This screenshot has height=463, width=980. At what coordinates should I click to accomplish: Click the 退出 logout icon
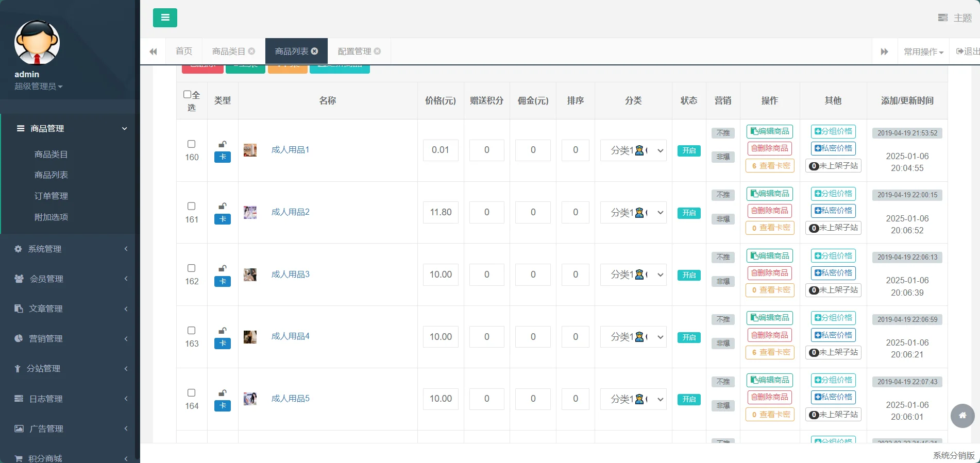(960, 51)
